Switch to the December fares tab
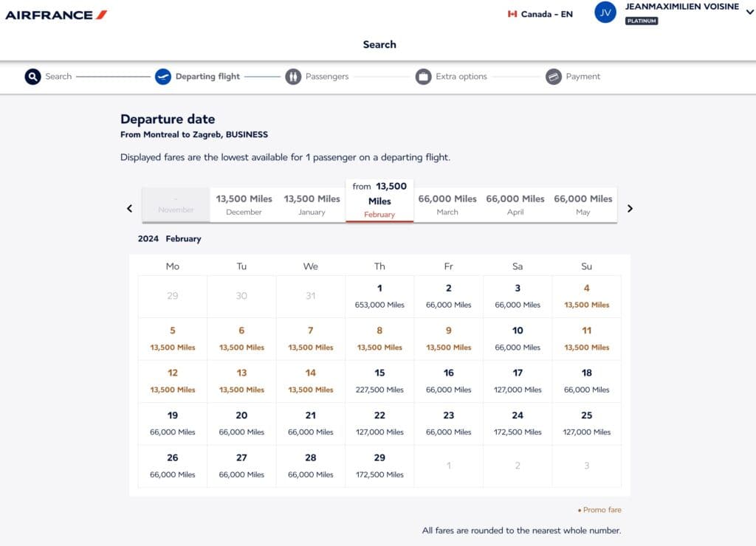The height and width of the screenshot is (546, 756). pyautogui.click(x=244, y=204)
